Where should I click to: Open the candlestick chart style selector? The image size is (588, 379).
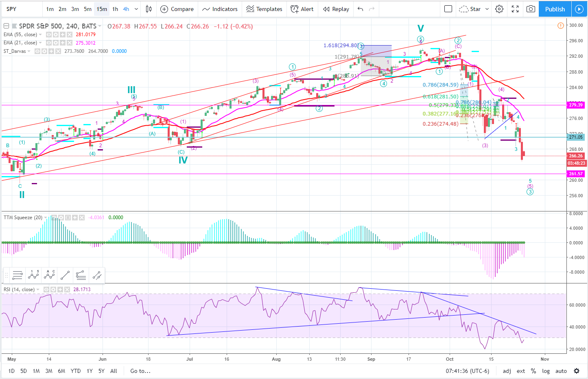pos(149,9)
